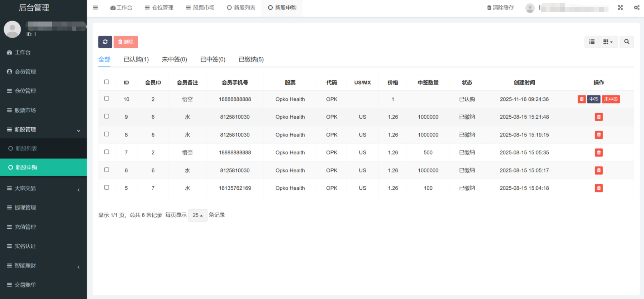Delete the record with ID 9
This screenshot has height=299, width=644.
click(x=598, y=117)
